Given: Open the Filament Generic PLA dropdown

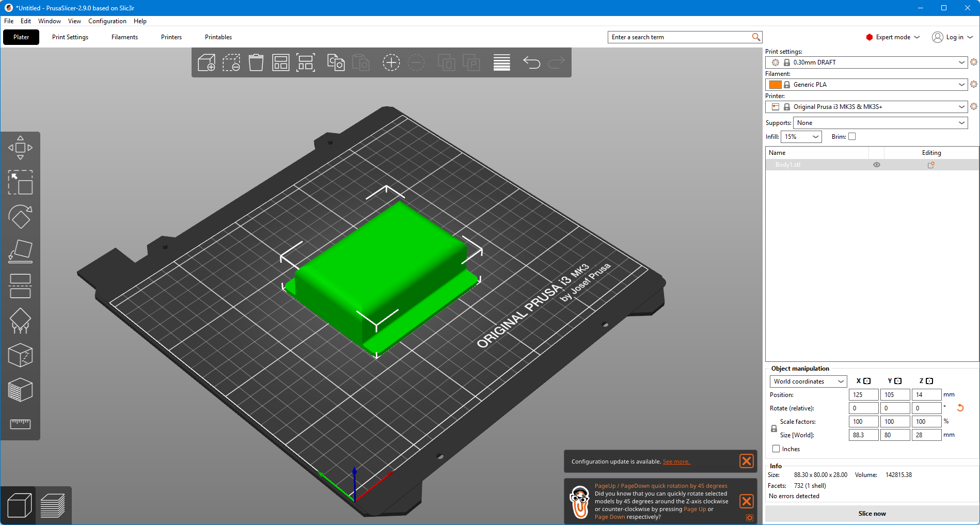Looking at the screenshot, I should [866, 85].
